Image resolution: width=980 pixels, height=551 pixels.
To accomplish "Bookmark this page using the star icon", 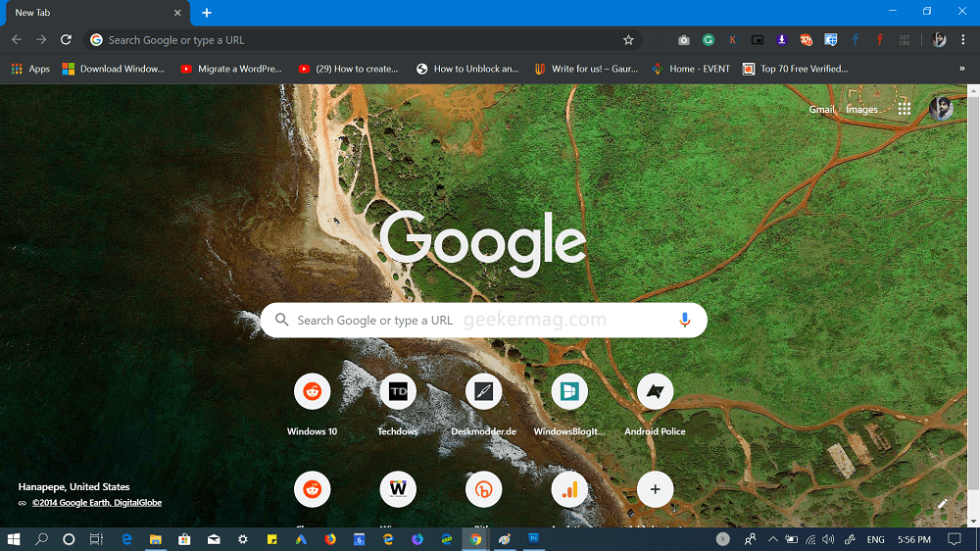I will click(628, 40).
